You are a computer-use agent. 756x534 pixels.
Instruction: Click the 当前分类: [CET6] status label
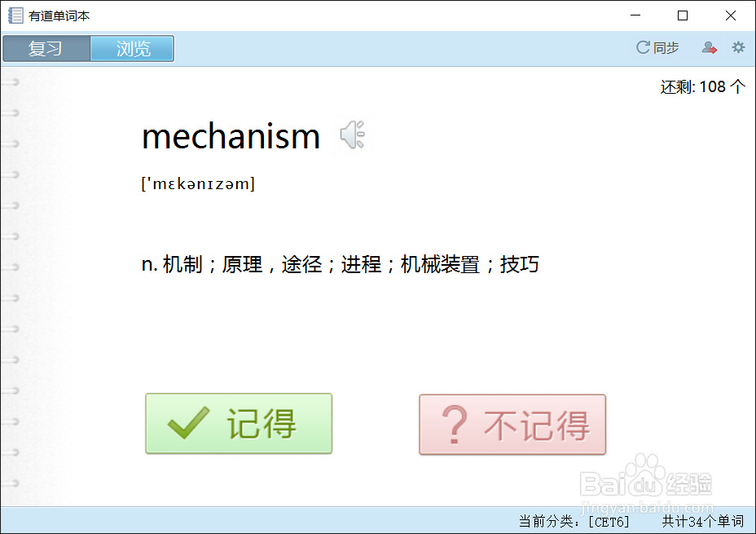[574, 522]
